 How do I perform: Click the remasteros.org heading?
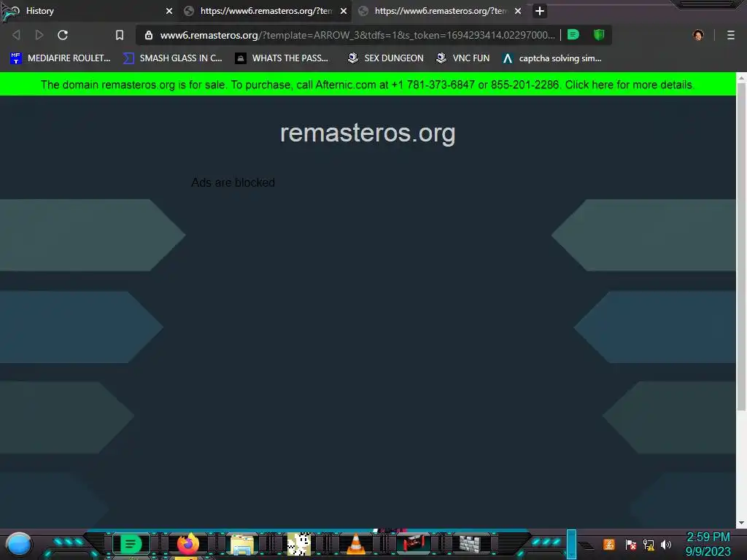coord(368,133)
